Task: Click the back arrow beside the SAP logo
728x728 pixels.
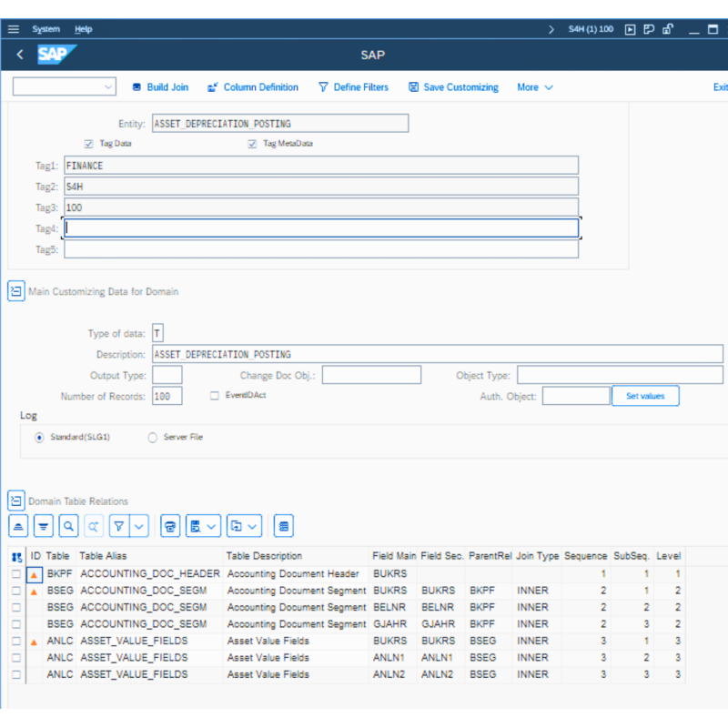Action: tap(20, 56)
